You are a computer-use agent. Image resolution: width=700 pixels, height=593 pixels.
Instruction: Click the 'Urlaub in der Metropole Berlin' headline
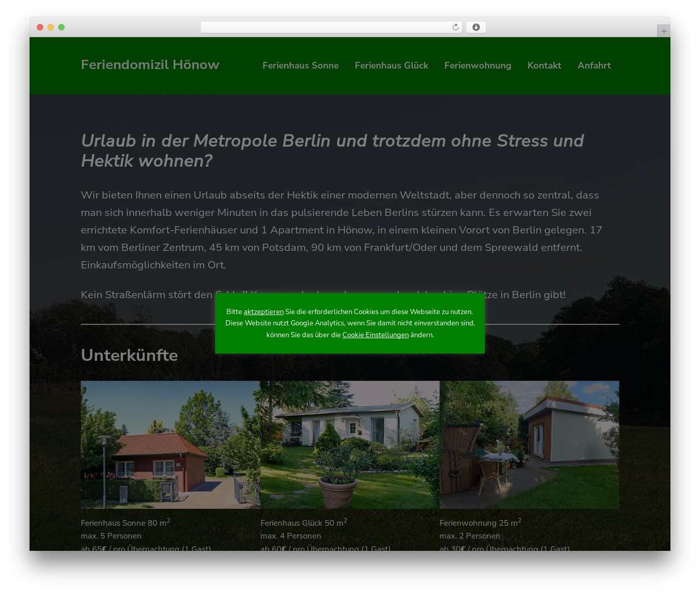pyautogui.click(x=332, y=150)
